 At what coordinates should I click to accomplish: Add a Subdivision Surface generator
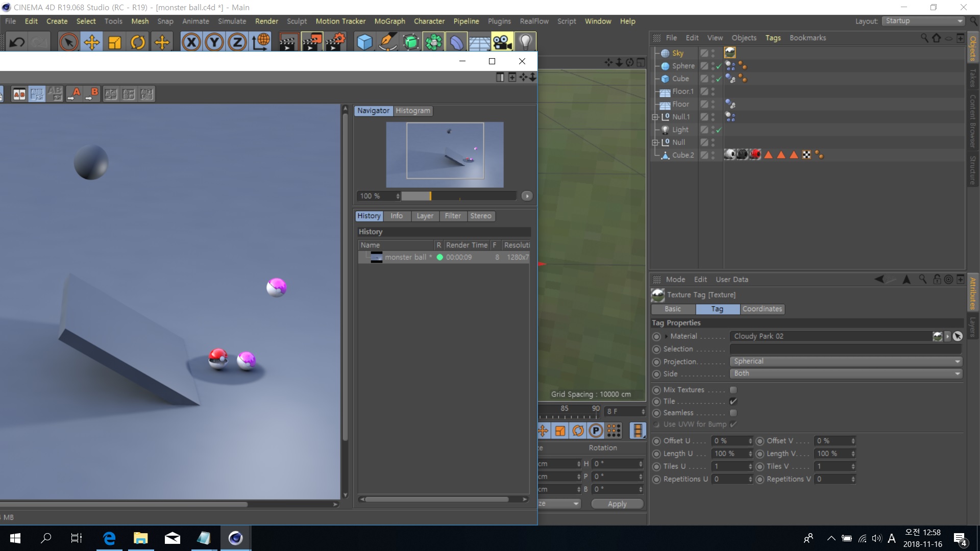tap(411, 42)
